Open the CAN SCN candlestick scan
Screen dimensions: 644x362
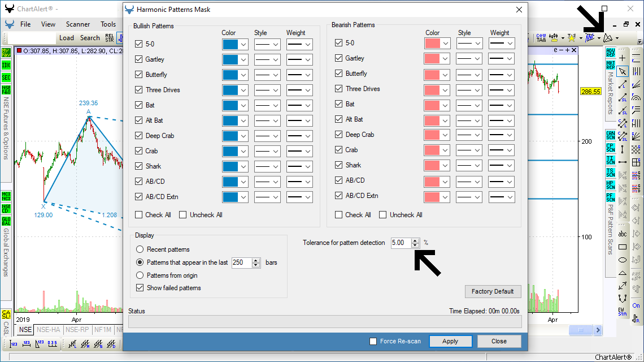pos(610,135)
